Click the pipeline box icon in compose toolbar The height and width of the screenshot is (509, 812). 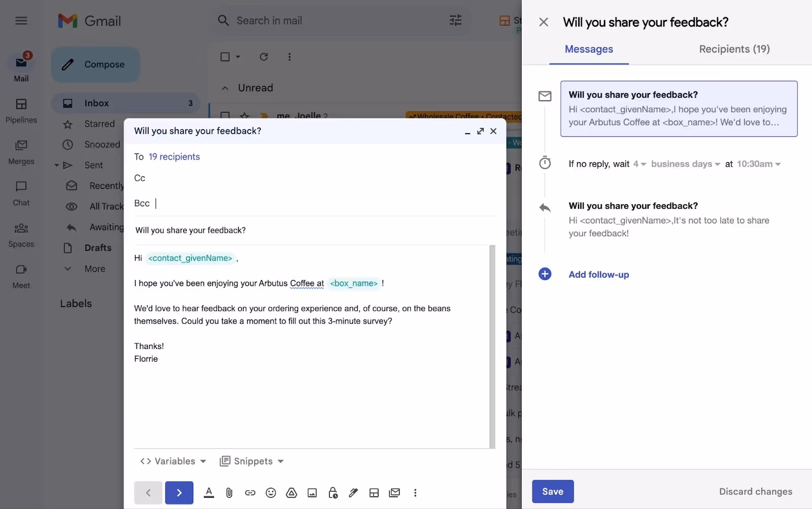pyautogui.click(x=374, y=493)
